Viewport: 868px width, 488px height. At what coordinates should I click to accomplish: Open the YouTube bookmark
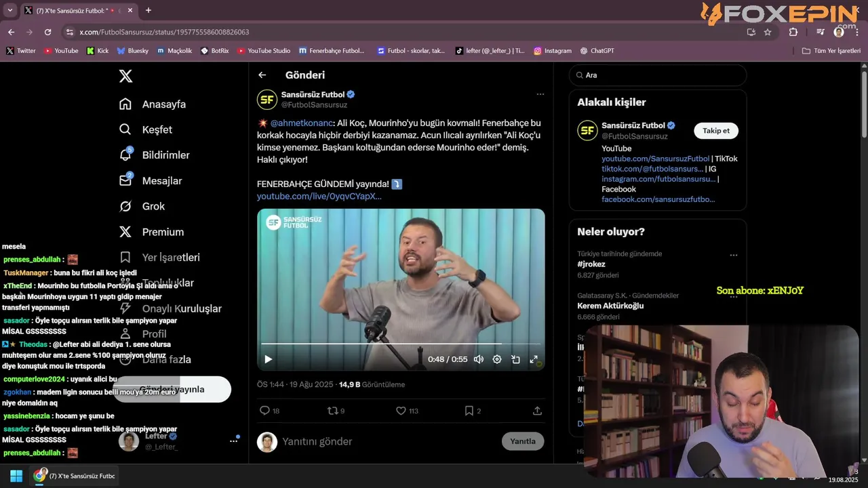coord(61,51)
